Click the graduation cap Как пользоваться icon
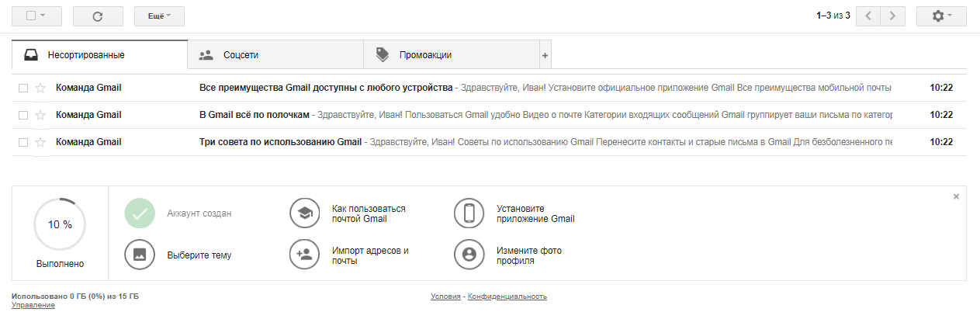Viewport: 980px width, 326px height. (305, 213)
